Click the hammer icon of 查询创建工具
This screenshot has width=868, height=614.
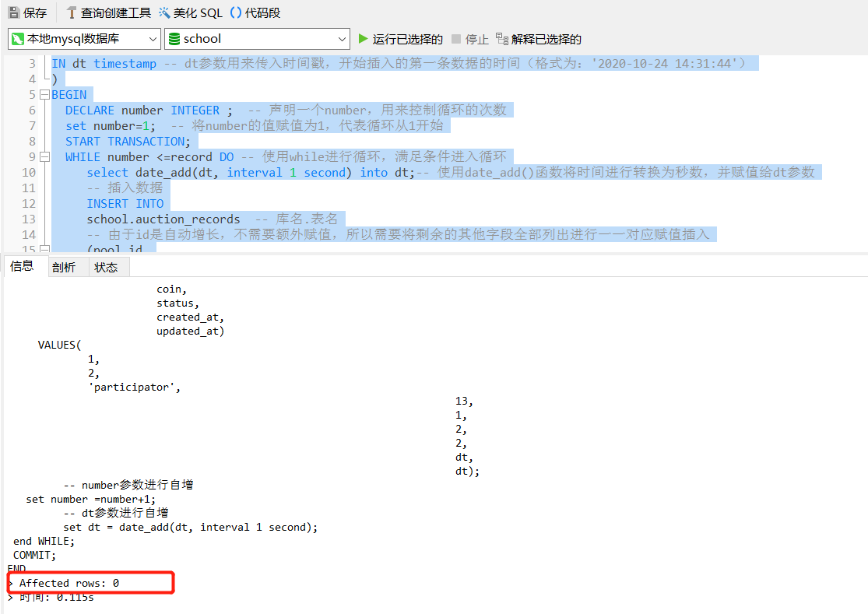pos(72,12)
